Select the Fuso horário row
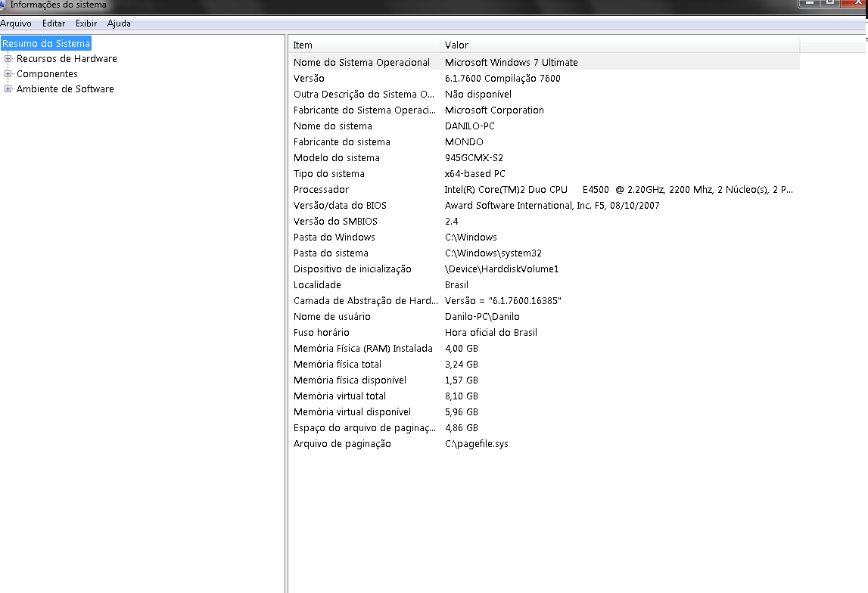Screen dimensions: 868x593 pyautogui.click(x=322, y=333)
